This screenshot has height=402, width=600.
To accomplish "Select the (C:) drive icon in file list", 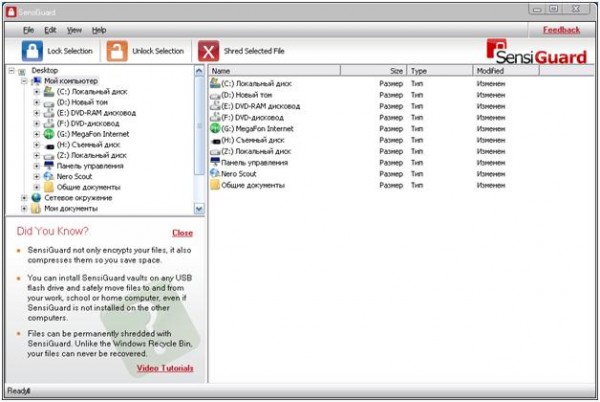I will [215, 83].
